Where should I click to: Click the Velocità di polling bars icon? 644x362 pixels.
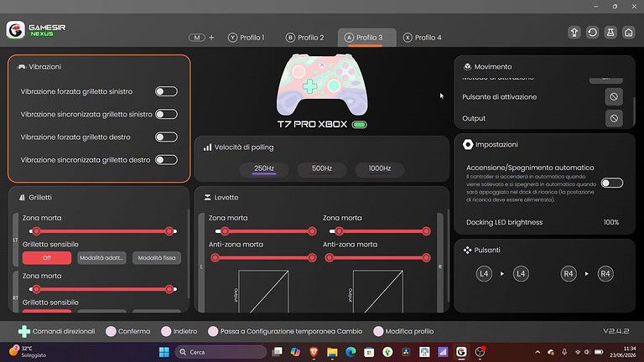point(207,147)
